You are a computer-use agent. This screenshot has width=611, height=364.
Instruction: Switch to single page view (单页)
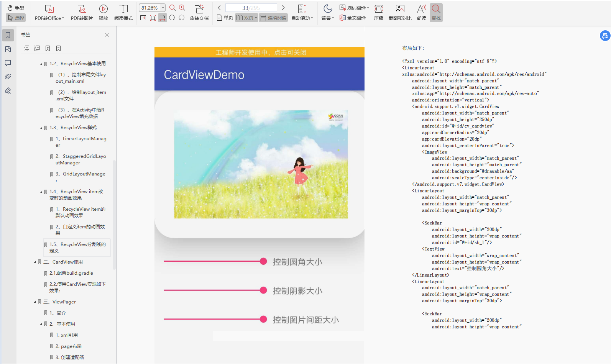pos(225,18)
